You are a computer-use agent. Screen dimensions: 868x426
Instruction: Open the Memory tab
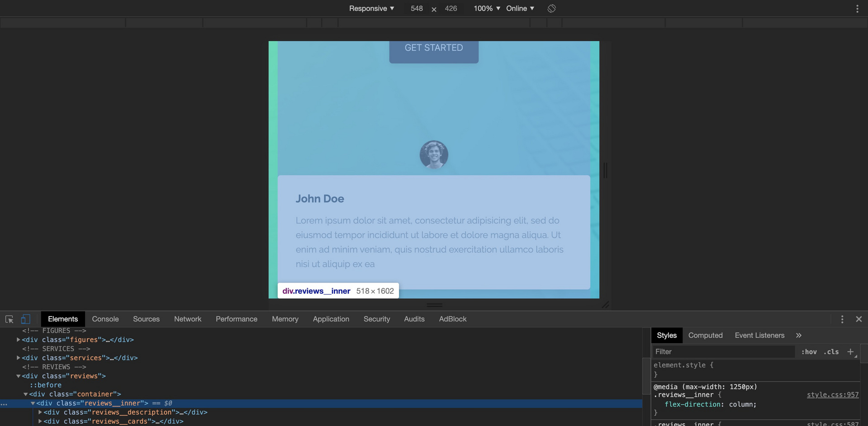click(x=285, y=319)
